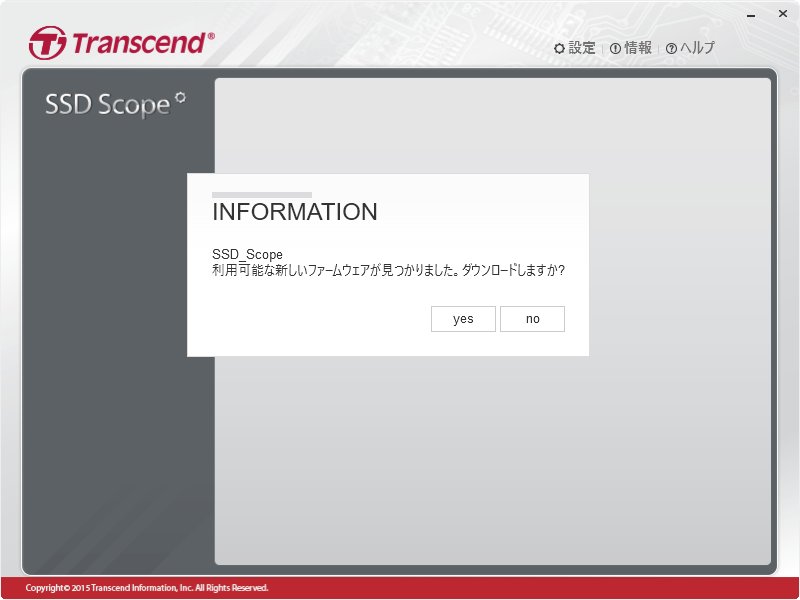Image resolution: width=800 pixels, height=600 pixels.
Task: Open the ヘルプ help menu
Action: coord(691,48)
